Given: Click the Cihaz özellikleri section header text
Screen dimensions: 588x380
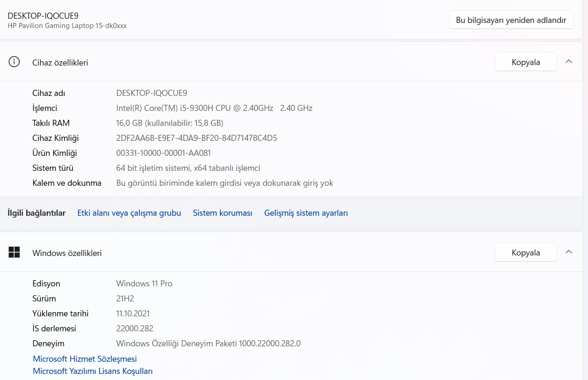Looking at the screenshot, I should pyautogui.click(x=60, y=63).
